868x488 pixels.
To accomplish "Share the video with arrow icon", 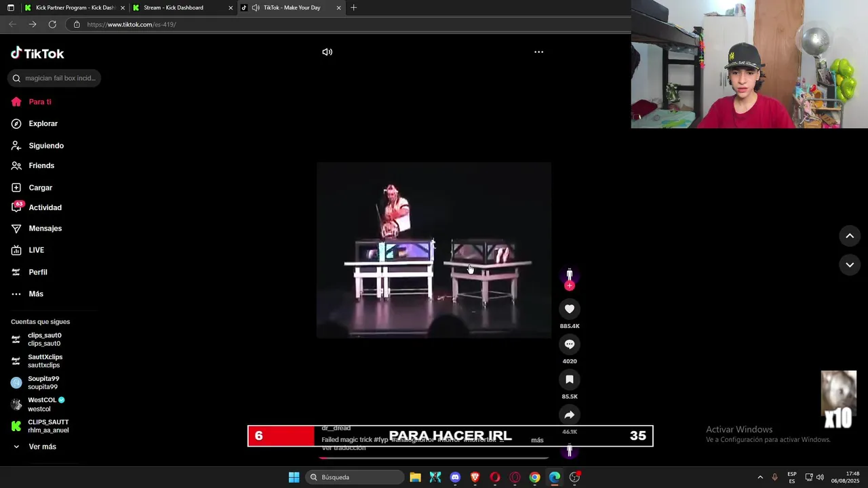I will (x=570, y=415).
